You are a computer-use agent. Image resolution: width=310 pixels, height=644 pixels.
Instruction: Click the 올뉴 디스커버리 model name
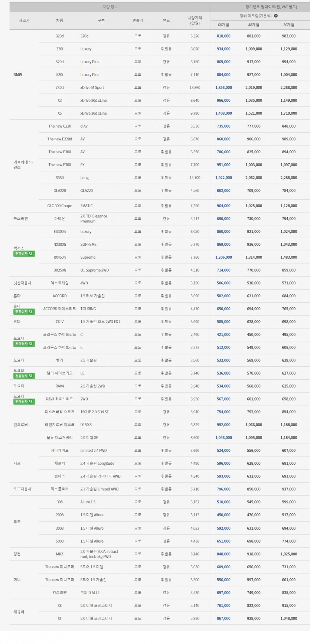point(59,438)
